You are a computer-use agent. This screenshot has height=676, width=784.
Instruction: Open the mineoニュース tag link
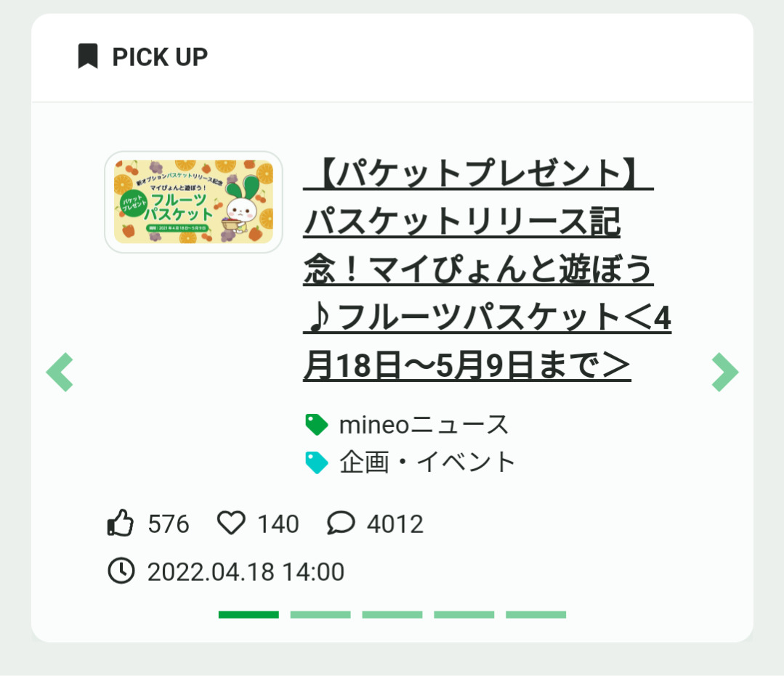pyautogui.click(x=424, y=425)
